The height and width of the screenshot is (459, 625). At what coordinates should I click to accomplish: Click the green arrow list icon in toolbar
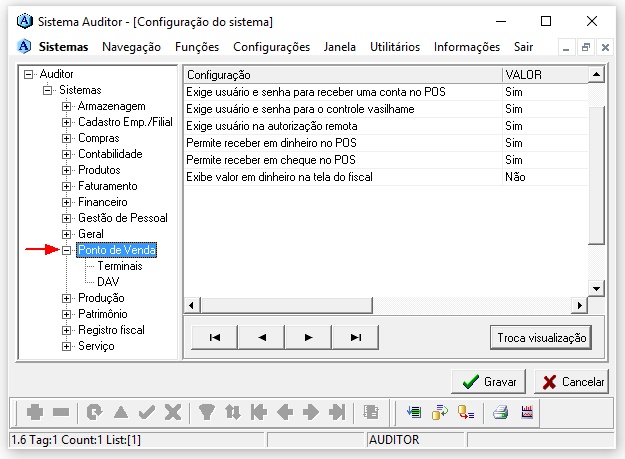pos(414,412)
